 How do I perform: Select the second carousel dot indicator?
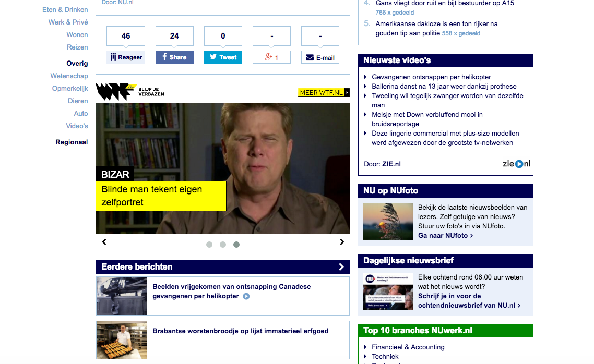223,245
